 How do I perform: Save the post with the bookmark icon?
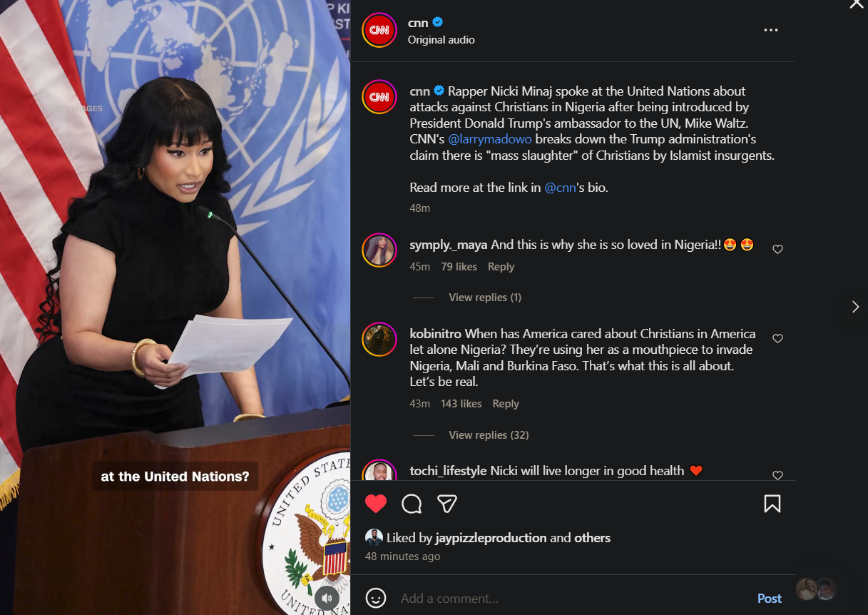pyautogui.click(x=772, y=504)
